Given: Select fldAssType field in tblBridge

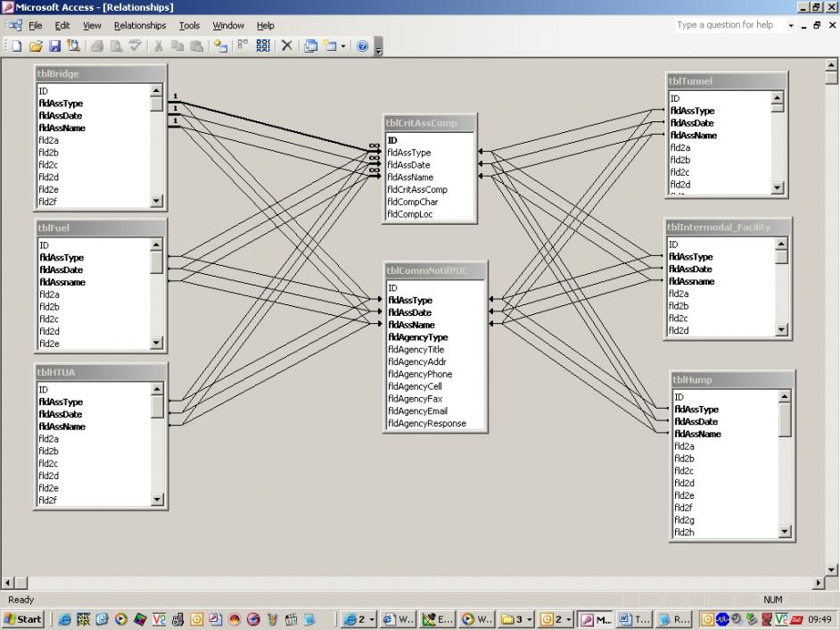Looking at the screenshot, I should click(x=61, y=103).
